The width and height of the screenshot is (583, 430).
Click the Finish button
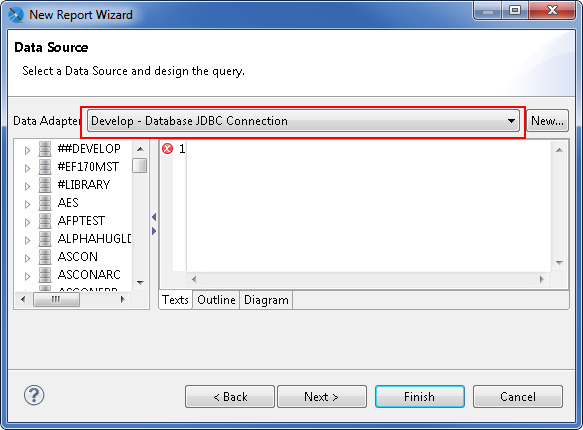coord(420,397)
